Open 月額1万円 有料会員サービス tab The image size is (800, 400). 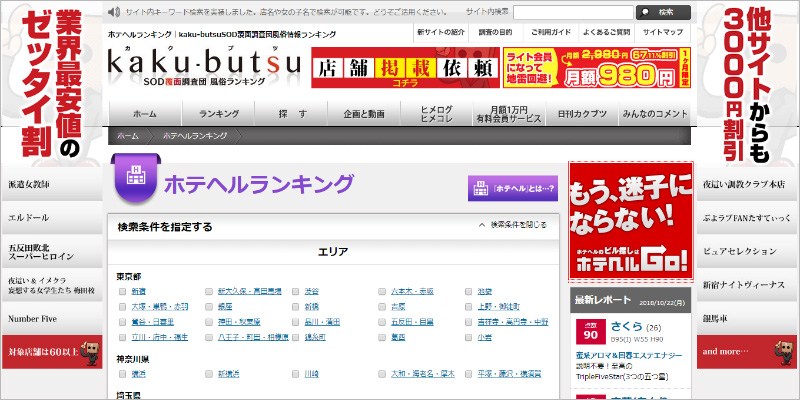coord(509,113)
